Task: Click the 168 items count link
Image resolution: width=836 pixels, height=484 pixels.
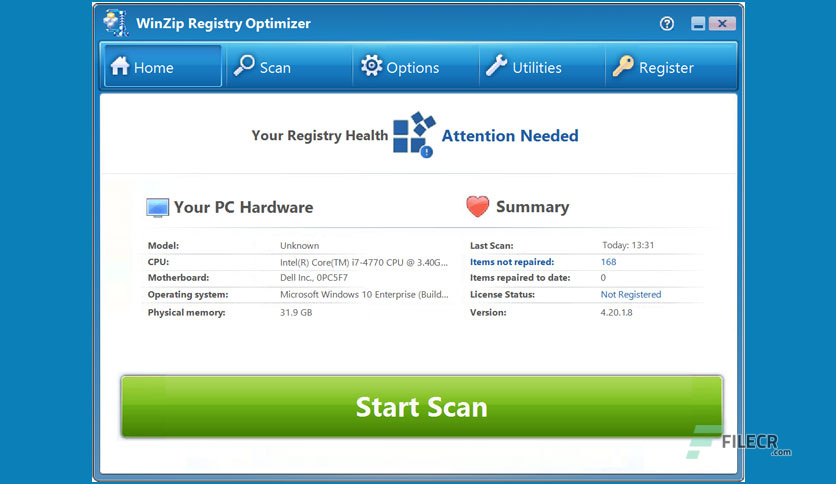Action: [608, 262]
